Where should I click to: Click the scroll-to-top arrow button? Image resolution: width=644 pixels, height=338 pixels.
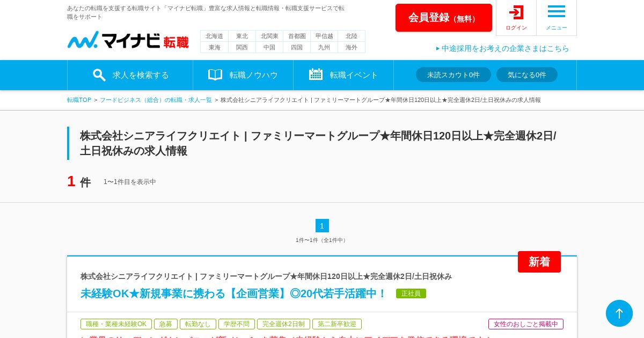[619, 313]
